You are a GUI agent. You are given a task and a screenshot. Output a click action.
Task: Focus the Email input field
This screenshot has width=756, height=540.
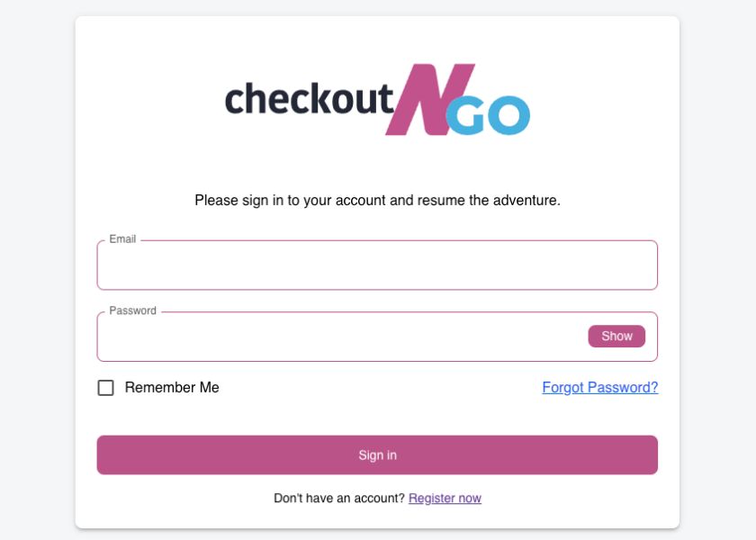[x=377, y=266]
